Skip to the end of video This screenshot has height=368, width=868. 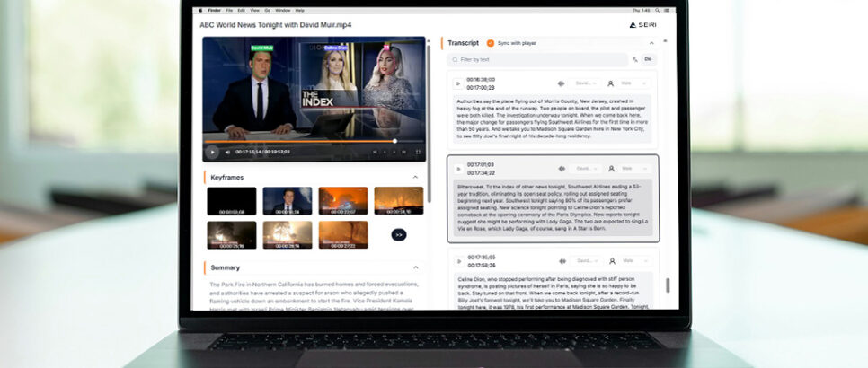[x=404, y=152]
